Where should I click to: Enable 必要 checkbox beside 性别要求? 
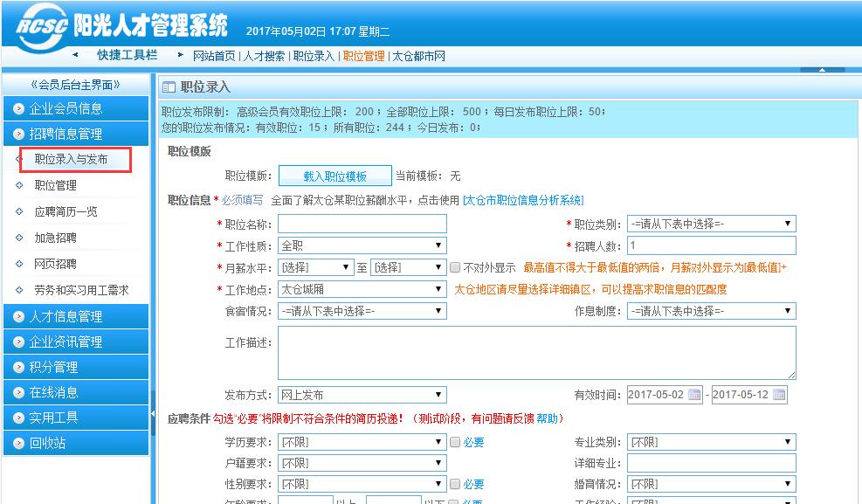(x=456, y=483)
